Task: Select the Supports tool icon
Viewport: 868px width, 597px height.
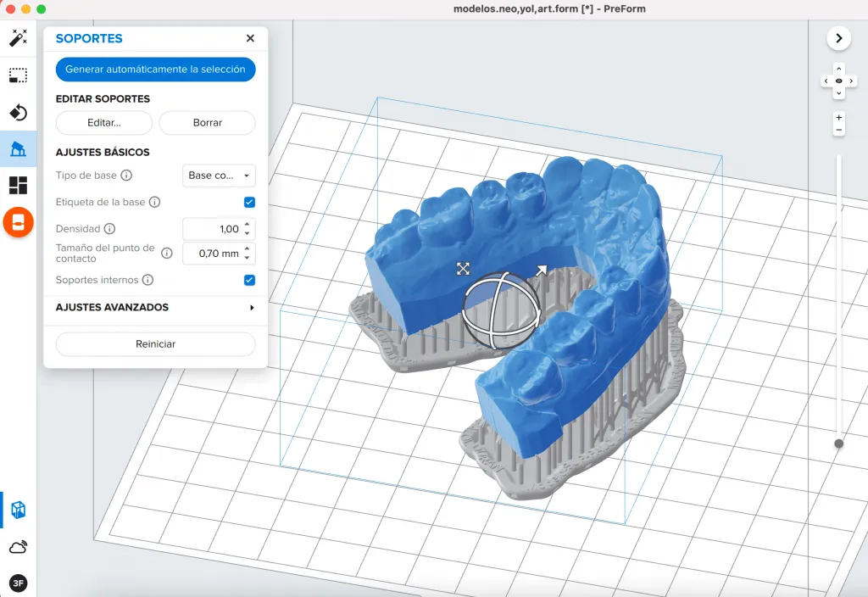Action: [x=19, y=148]
